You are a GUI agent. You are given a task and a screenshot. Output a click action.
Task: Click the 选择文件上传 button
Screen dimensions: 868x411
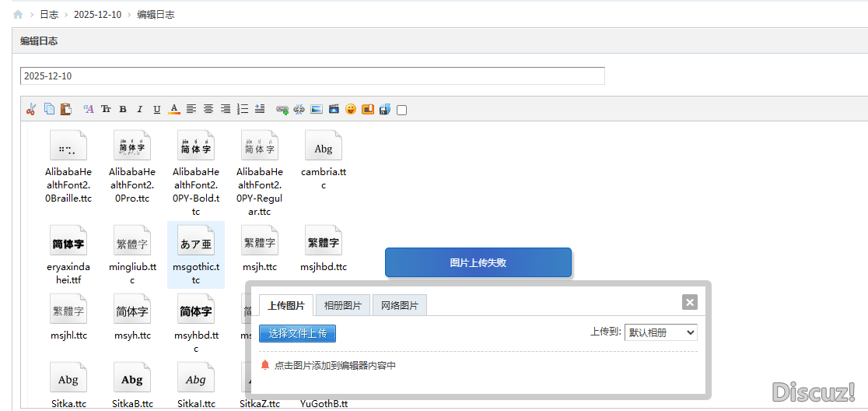(x=297, y=333)
